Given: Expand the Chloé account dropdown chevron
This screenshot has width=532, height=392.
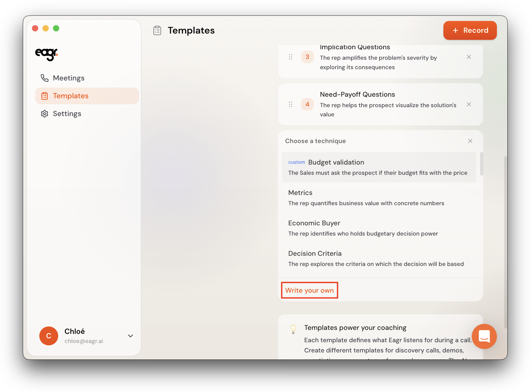Looking at the screenshot, I should 130,336.
